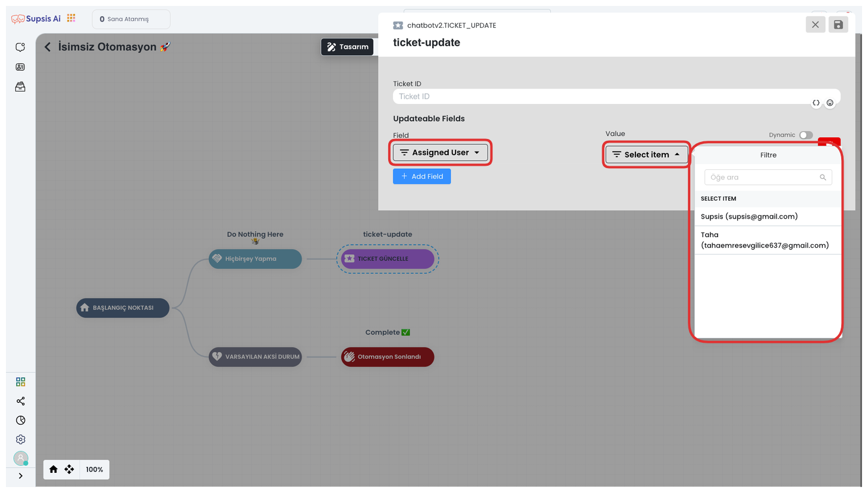Save the ticket-update settings with disk icon
868x493 pixels.
838,25
